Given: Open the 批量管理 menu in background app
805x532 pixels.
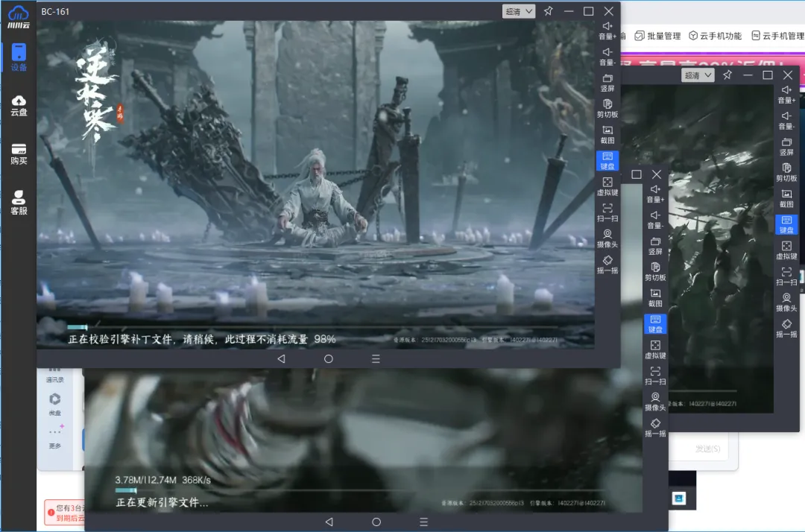Looking at the screenshot, I should (x=657, y=36).
